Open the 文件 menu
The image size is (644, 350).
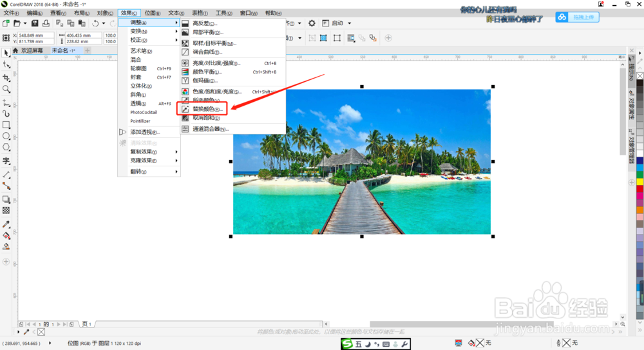pyautogui.click(x=11, y=13)
